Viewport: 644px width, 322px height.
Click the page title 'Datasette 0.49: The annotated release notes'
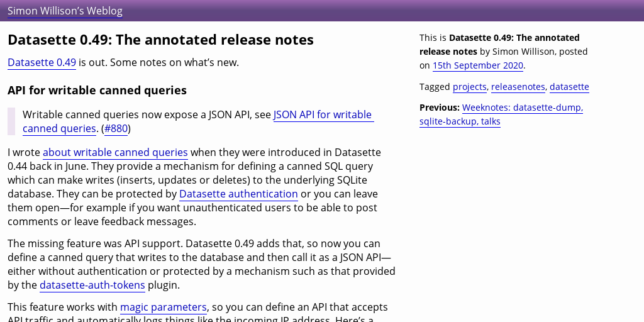(x=160, y=40)
